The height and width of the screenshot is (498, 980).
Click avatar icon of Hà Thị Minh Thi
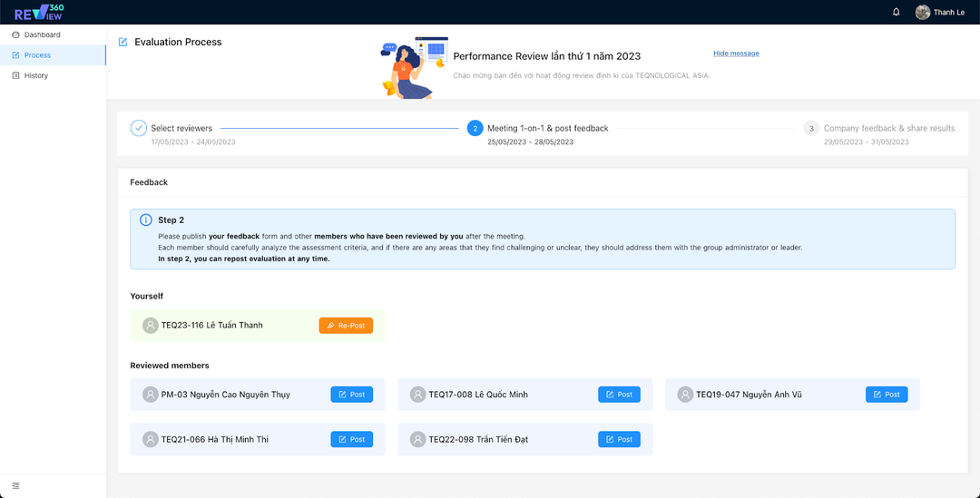[151, 440]
